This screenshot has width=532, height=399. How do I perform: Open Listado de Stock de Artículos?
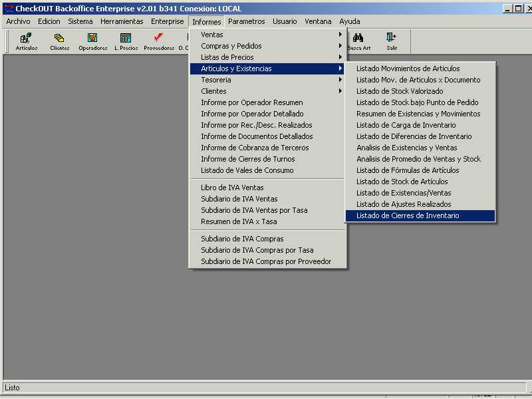(x=420, y=182)
